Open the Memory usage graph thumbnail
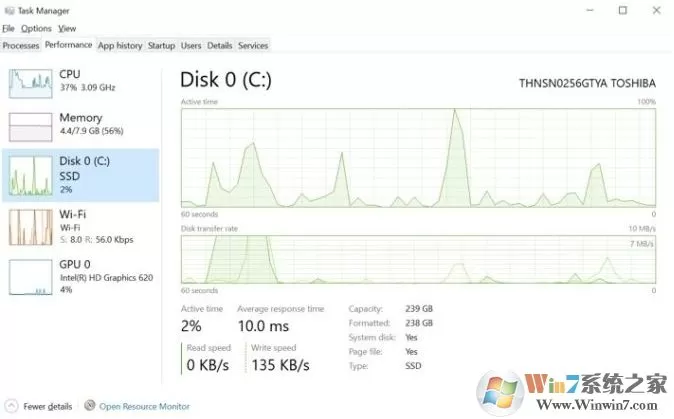 (x=31, y=127)
